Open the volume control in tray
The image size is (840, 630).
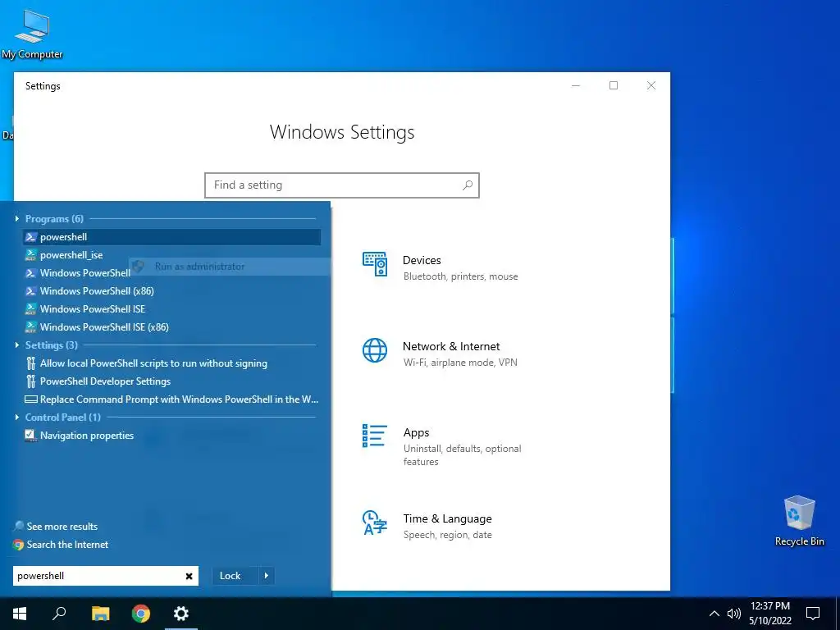tap(733, 614)
